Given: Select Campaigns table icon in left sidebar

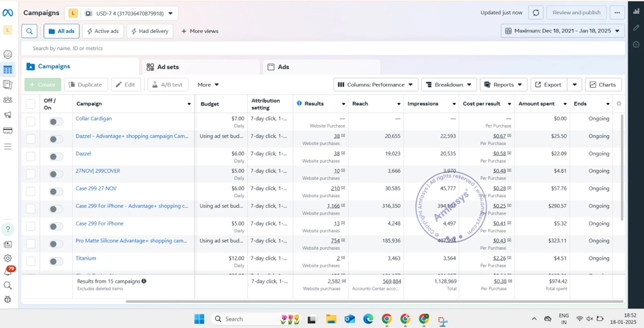Looking at the screenshot, I should 7,70.
